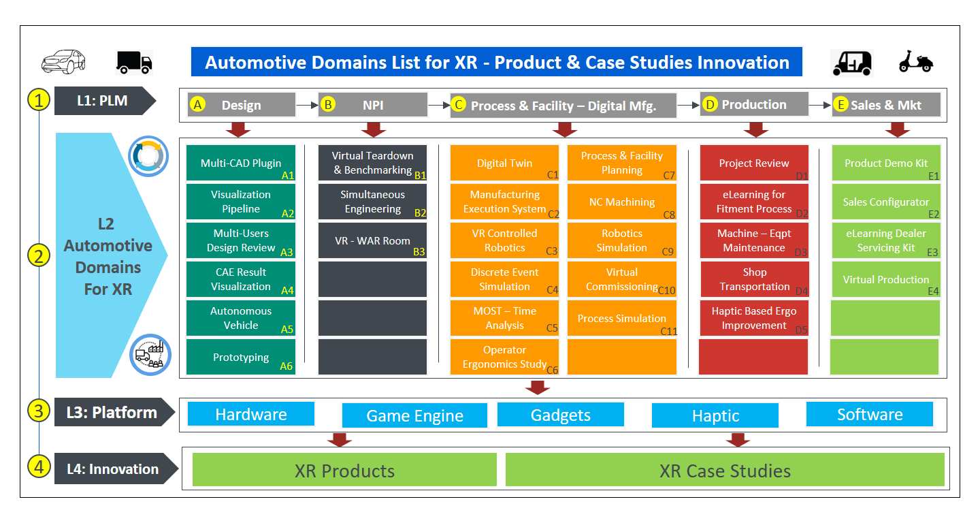
Task: Open the Digital Twin box
Action: [504, 163]
